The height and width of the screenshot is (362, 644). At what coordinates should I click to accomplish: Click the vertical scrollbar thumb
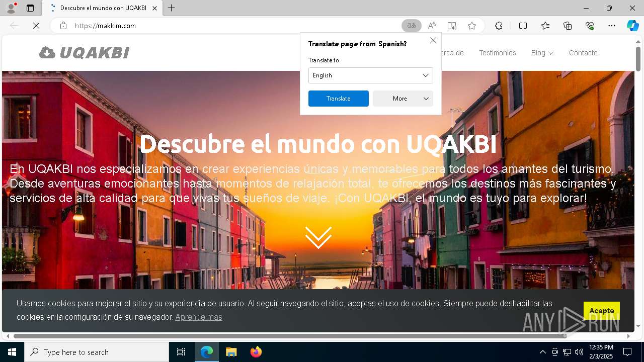point(638,58)
